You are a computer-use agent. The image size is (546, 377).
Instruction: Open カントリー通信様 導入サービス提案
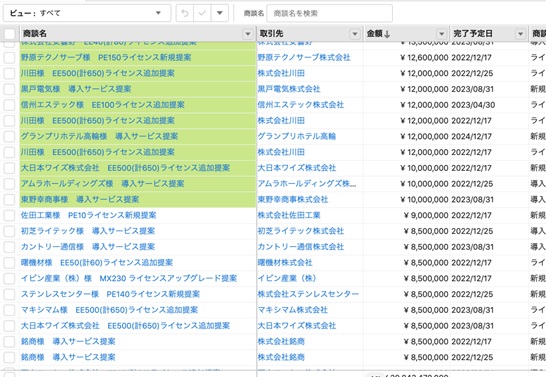pos(88,247)
